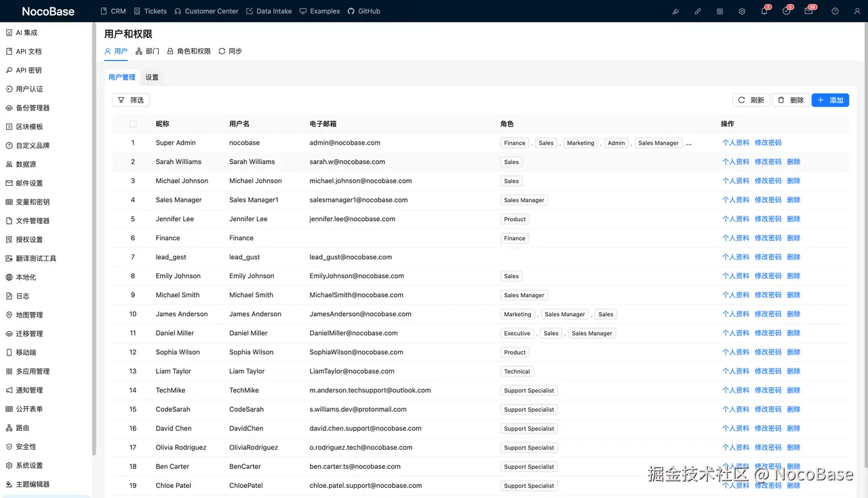The height and width of the screenshot is (498, 868).
Task: Switch to the 角色和权限 tab
Action: (x=189, y=52)
